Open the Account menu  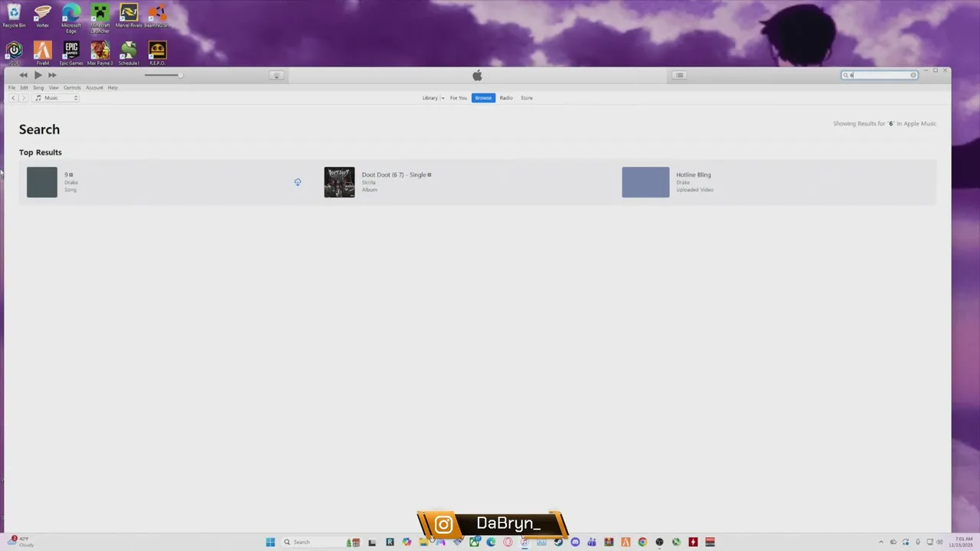94,88
